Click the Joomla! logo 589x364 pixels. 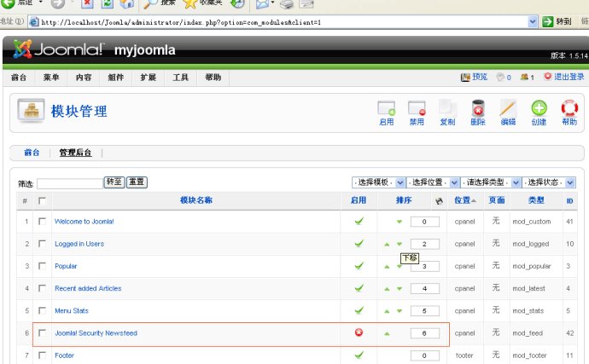[57, 49]
